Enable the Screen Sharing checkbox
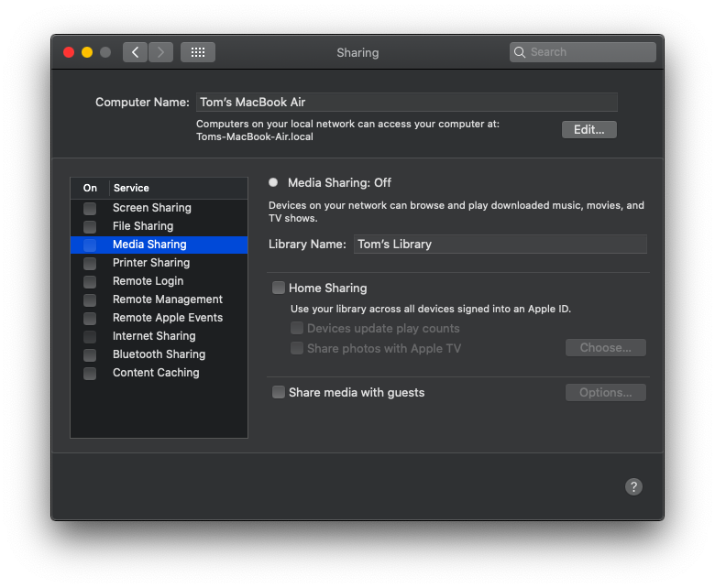This screenshot has width=715, height=588. pos(90,209)
